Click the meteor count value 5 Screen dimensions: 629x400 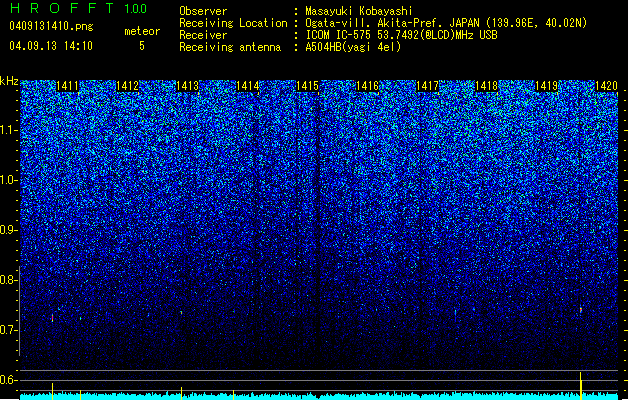point(142,46)
